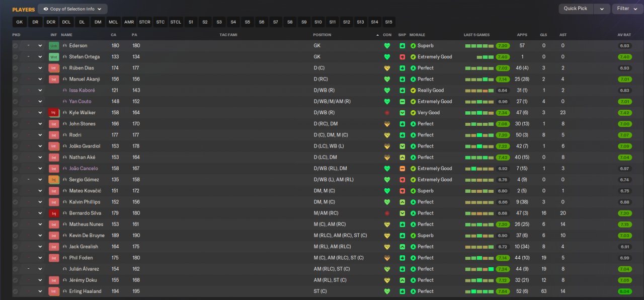The image size is (644, 300).
Task: Click Haaland's 8.04 average rating badge
Action: click(x=624, y=291)
